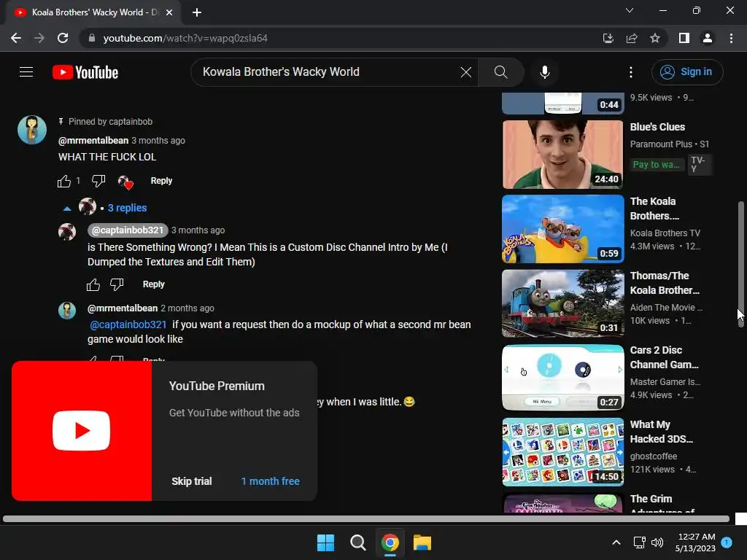
Task: Share this page from the address bar
Action: (632, 38)
